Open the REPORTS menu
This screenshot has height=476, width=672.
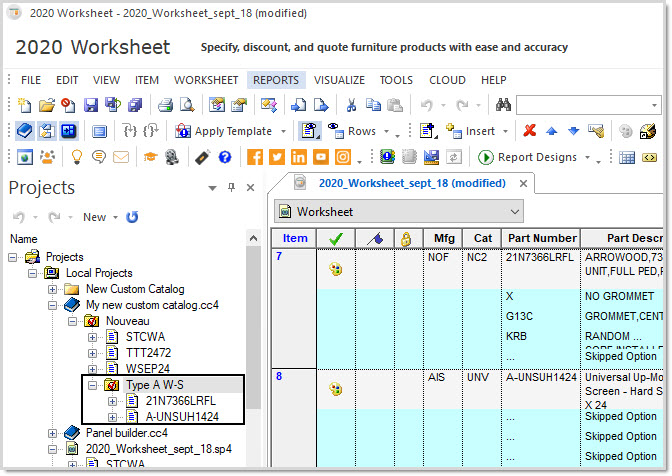coord(276,80)
